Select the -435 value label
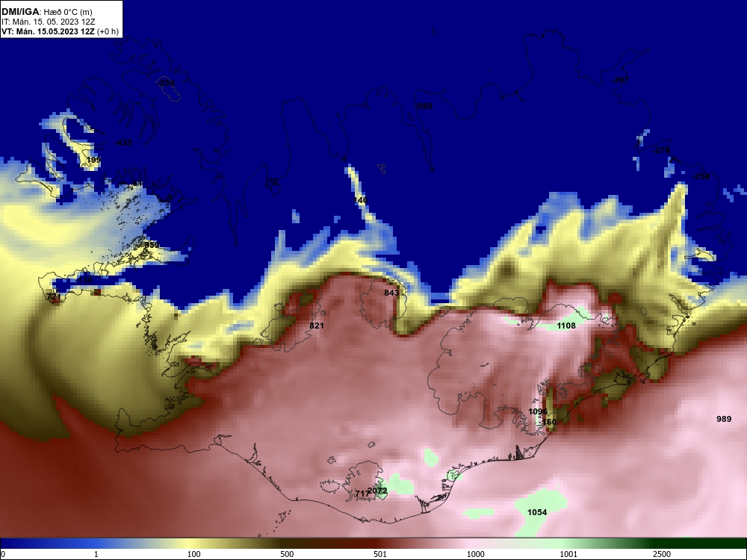The height and width of the screenshot is (560, 747). pyautogui.click(x=124, y=143)
